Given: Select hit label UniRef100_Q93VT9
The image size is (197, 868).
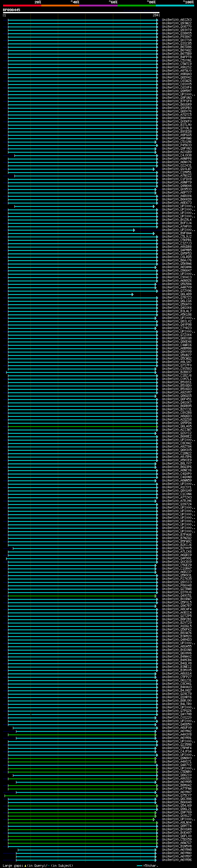Looking at the screenshot, I should pyautogui.click(x=177, y=30).
